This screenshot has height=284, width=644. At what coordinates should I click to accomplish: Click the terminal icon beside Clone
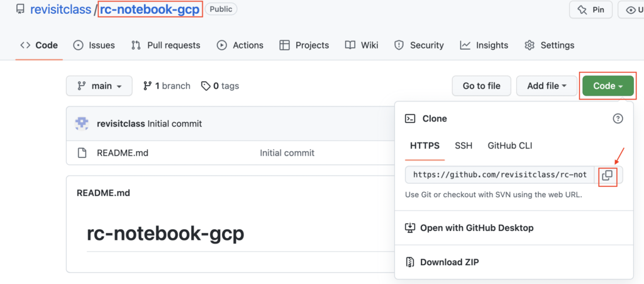click(x=410, y=119)
